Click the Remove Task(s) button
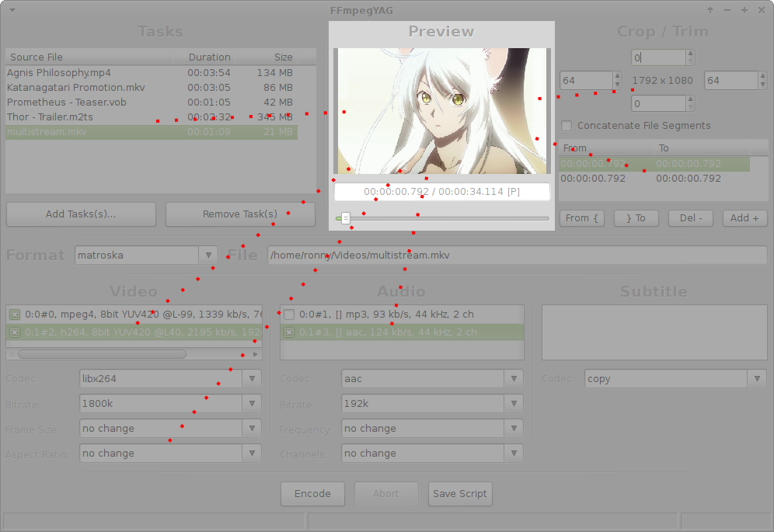The width and height of the screenshot is (774, 532). (240, 214)
